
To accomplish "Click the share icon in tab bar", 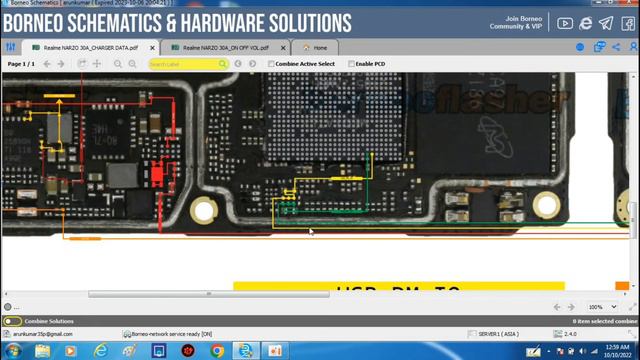I will point(616,47).
